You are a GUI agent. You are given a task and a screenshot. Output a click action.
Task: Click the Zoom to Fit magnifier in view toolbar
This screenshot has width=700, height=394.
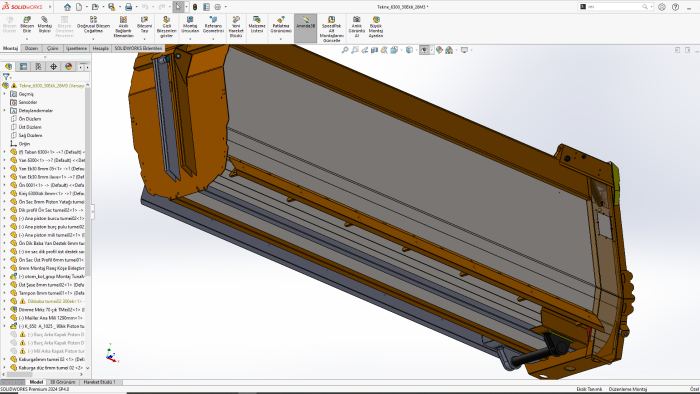[345, 50]
